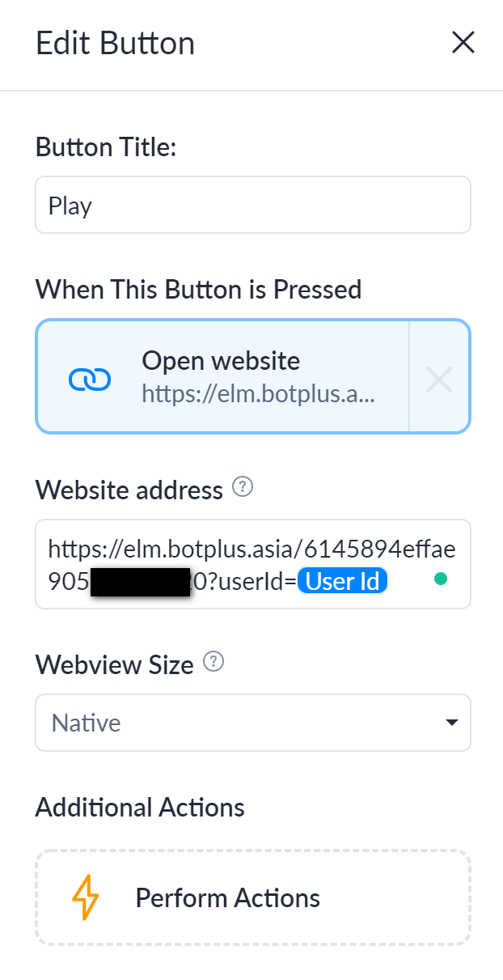Expand the Webview Size dropdown arrow
503x980 pixels.
pyautogui.click(x=452, y=723)
